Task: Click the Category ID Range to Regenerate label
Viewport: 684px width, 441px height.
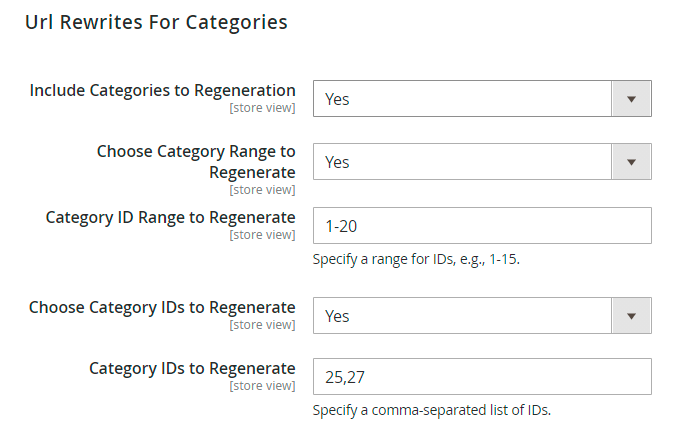Action: (171, 217)
